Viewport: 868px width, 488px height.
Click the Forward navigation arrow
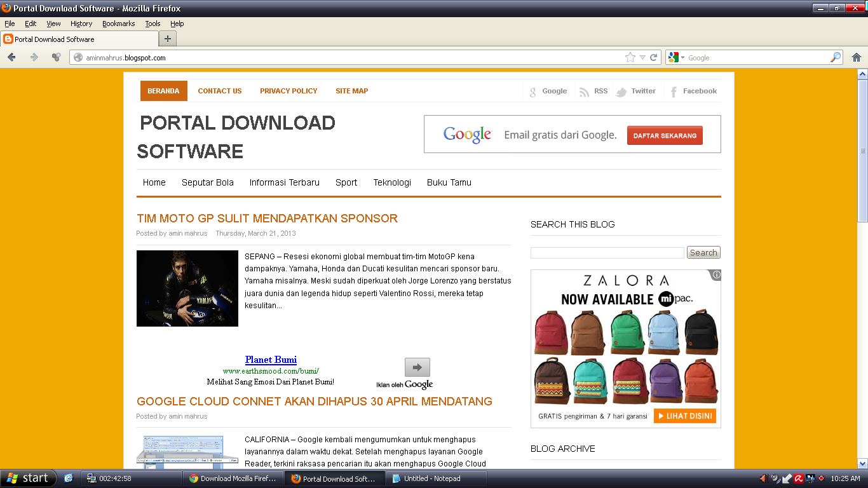tap(34, 57)
